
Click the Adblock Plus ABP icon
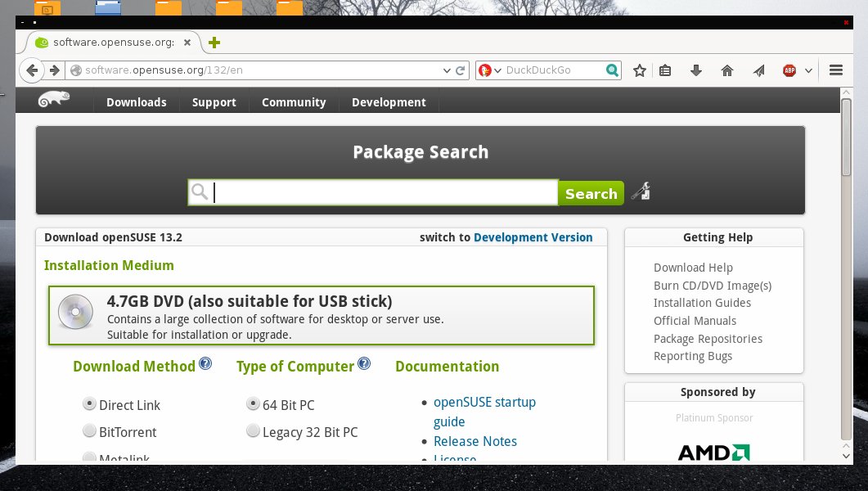click(x=789, y=70)
